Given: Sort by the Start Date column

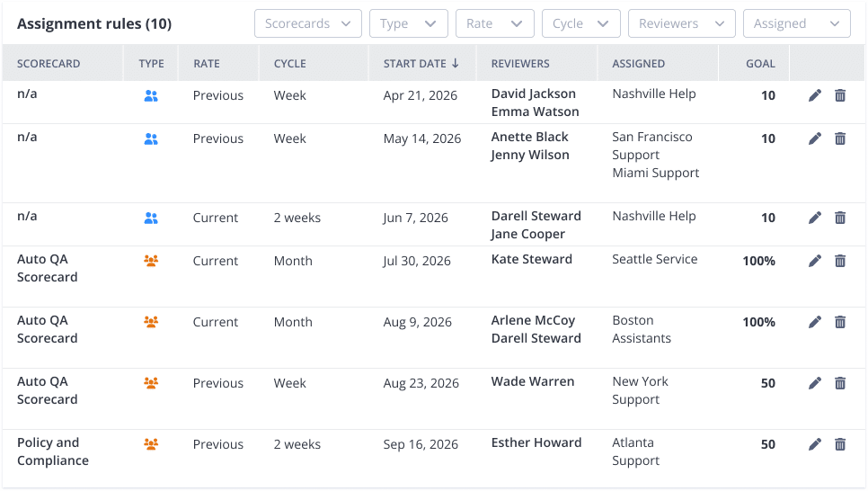Looking at the screenshot, I should (x=421, y=64).
